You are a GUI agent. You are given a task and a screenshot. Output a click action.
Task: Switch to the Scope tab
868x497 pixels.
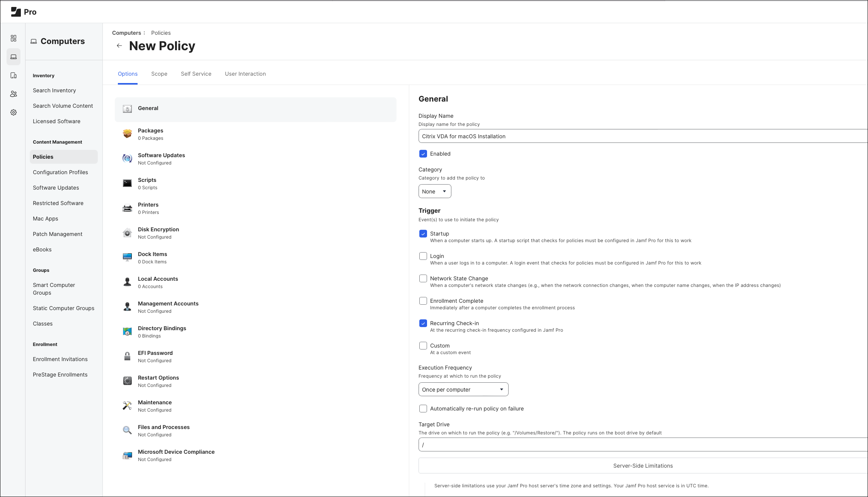click(159, 74)
